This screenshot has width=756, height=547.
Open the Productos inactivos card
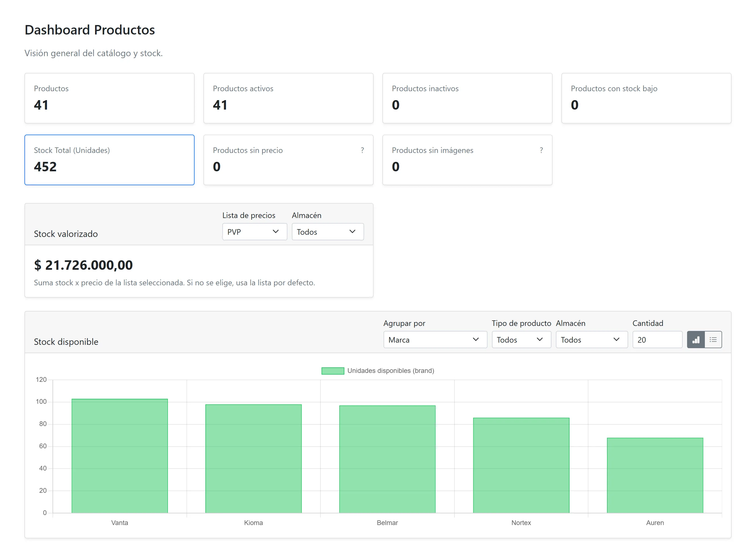(467, 98)
